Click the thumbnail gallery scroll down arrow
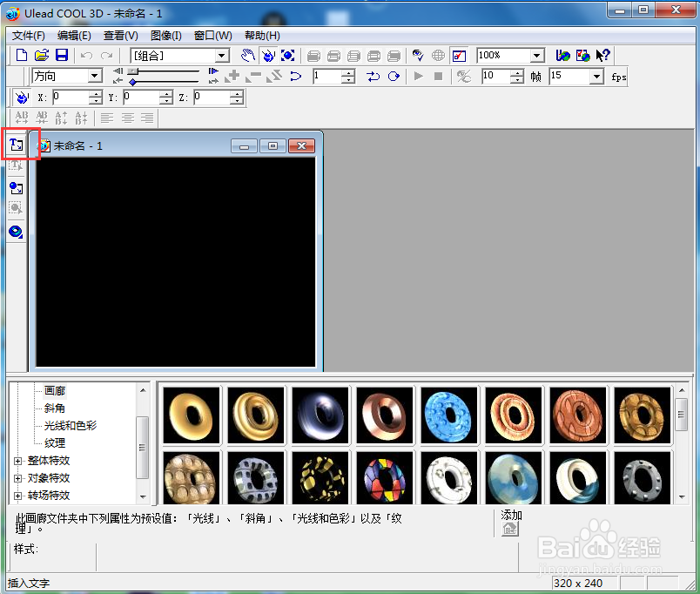Image resolution: width=700 pixels, height=594 pixels. (682, 496)
